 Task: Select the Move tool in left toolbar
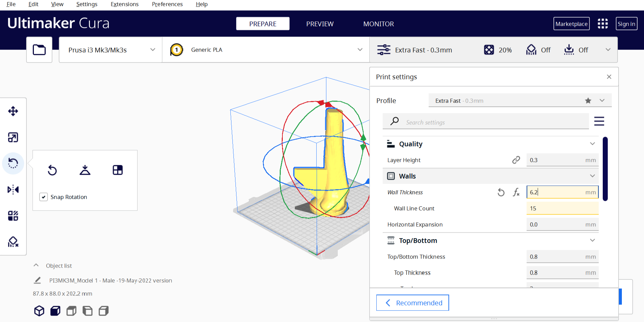coord(13,111)
